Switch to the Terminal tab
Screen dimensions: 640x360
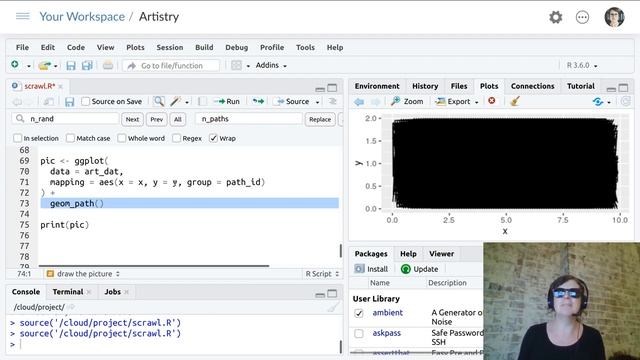(68, 292)
